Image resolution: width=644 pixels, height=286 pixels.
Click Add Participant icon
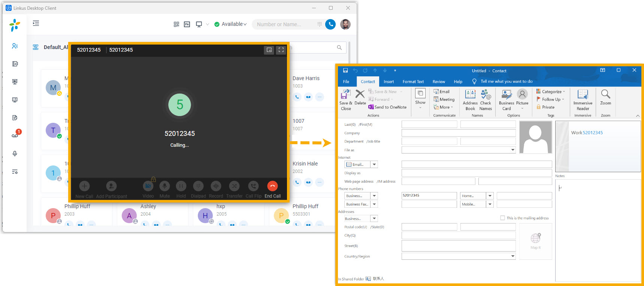click(111, 186)
